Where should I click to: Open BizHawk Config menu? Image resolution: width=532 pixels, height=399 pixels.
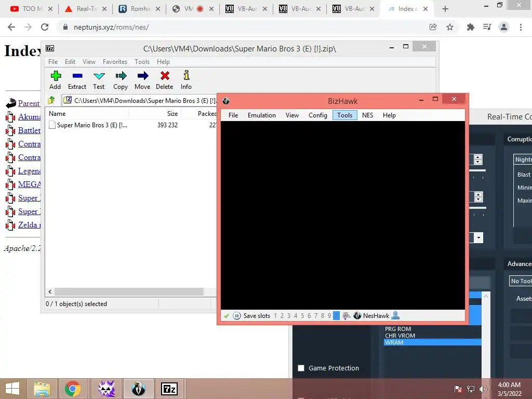(x=318, y=115)
